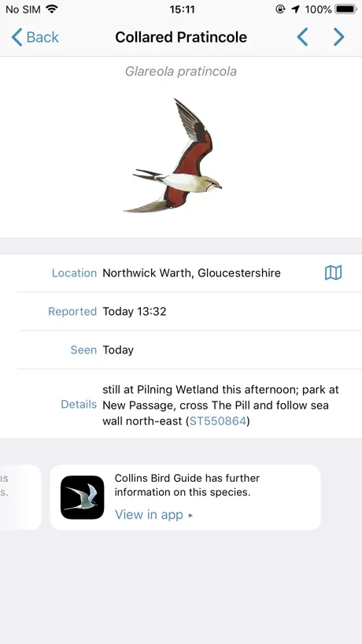Tap the Wi-Fi status icon
Screen dimensions: 362x644
coord(52,9)
